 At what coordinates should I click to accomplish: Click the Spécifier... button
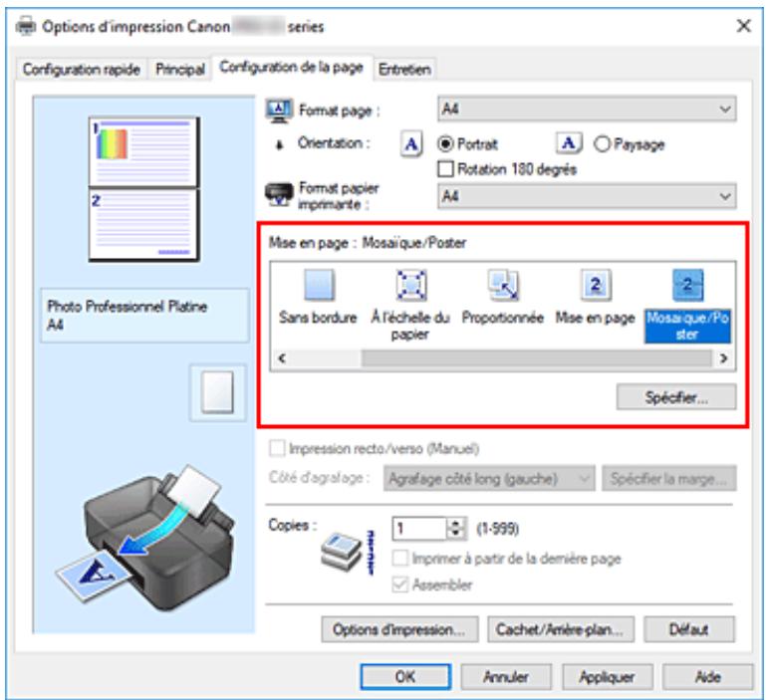676,397
